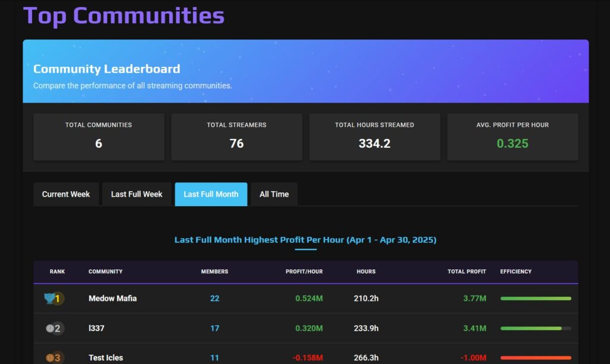Click the gold trophy rank 1 icon
Image resolution: width=610 pixels, height=364 pixels.
point(54,298)
